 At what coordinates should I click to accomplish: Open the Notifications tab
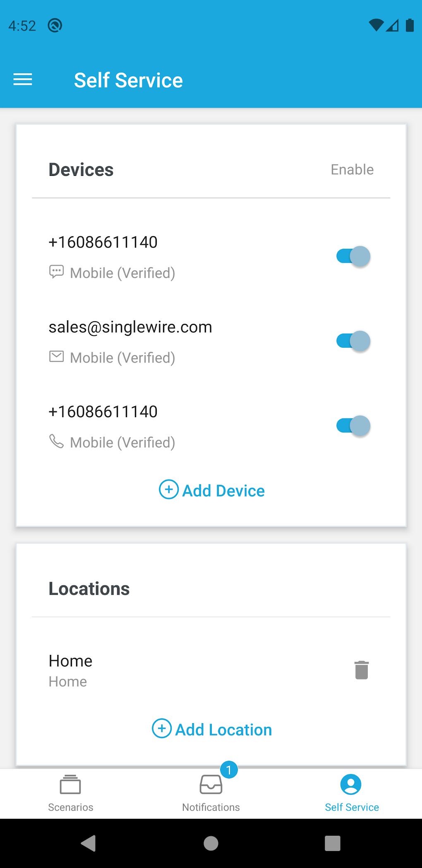tap(211, 793)
